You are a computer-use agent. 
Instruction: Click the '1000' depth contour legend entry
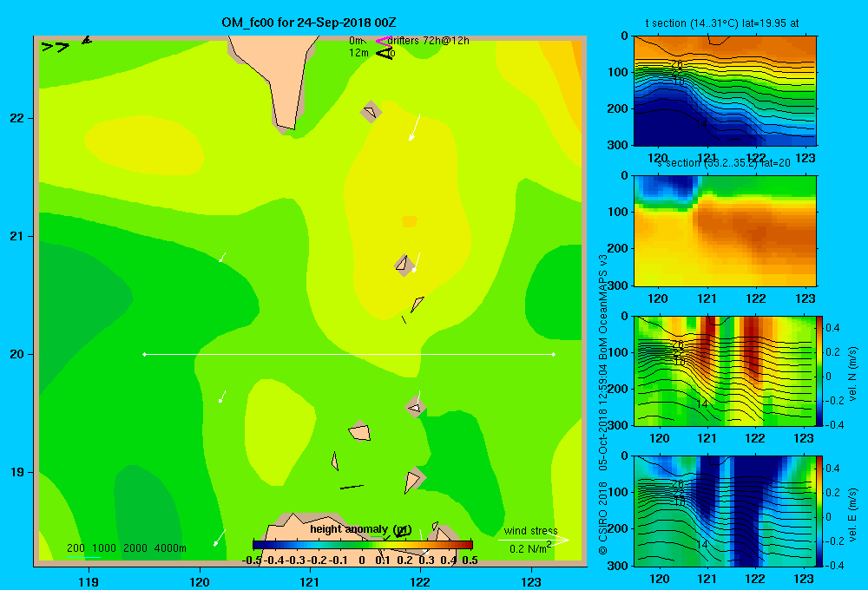103,548
